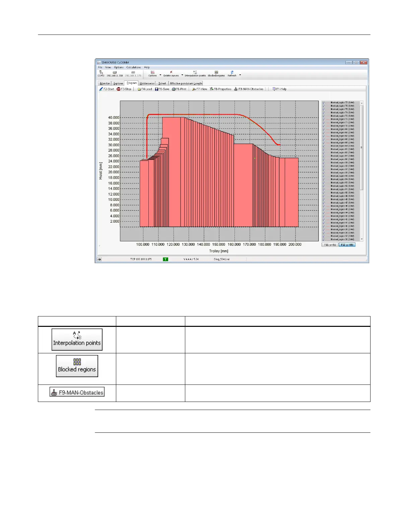Click the green T status indicator
This screenshot has width=399, height=532.
pos(165,259)
